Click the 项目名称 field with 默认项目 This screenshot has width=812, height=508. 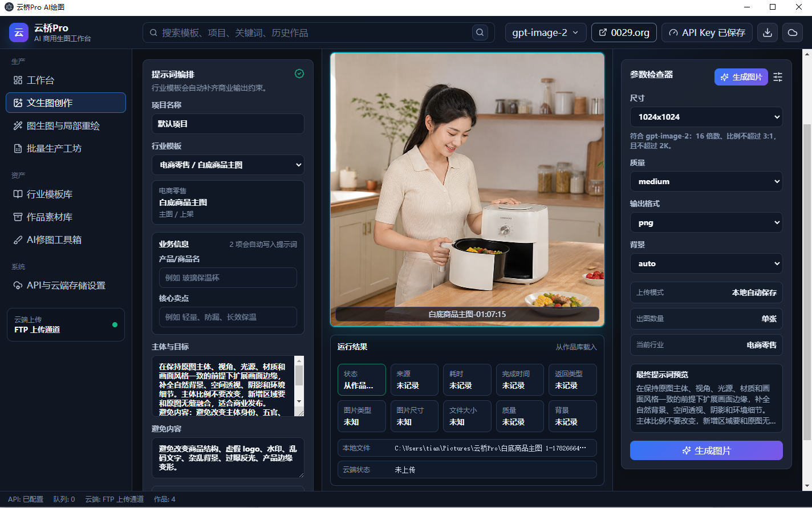pyautogui.click(x=228, y=124)
